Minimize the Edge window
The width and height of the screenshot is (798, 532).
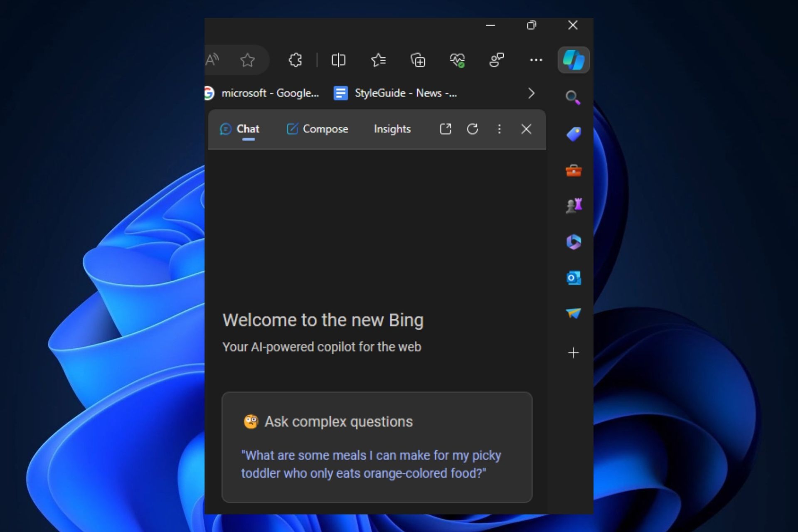(490, 25)
